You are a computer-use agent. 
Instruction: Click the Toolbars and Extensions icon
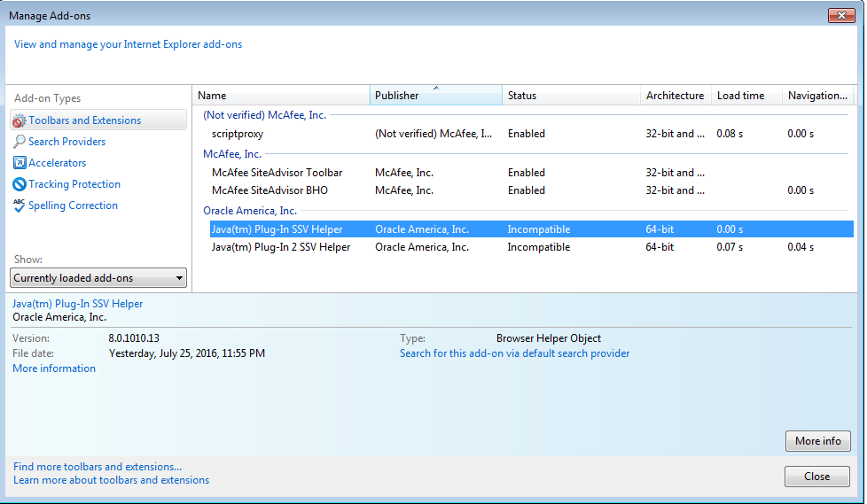point(20,120)
